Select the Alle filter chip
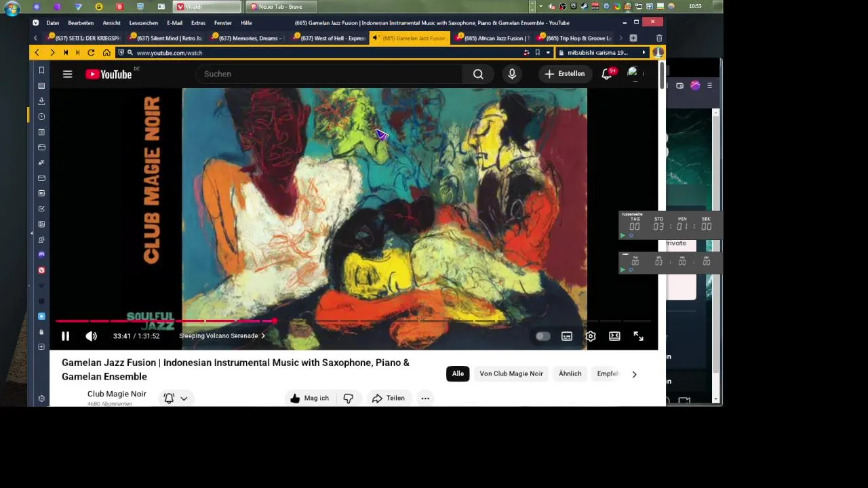The width and height of the screenshot is (868, 488). [458, 373]
